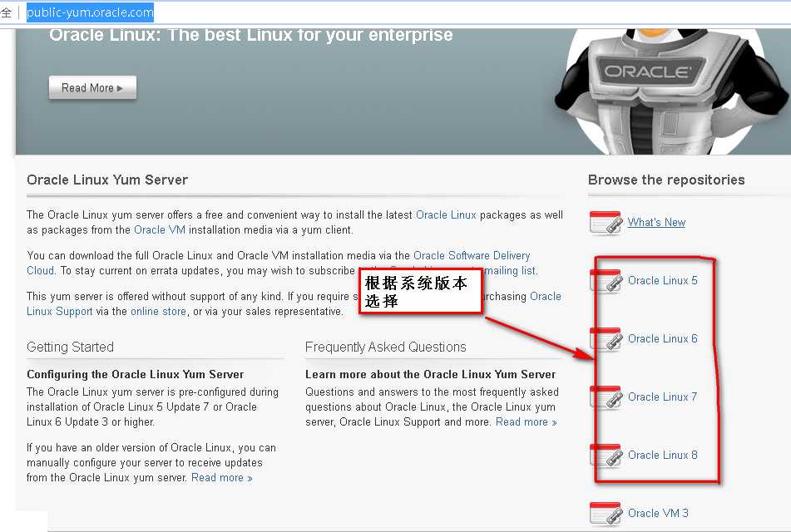Follow the Oracle Linux link in first paragraph
The width and height of the screenshot is (791, 532).
[446, 214]
